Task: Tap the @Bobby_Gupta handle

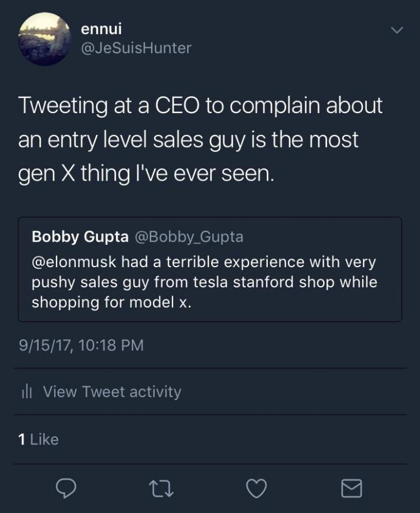Action: [x=189, y=237]
